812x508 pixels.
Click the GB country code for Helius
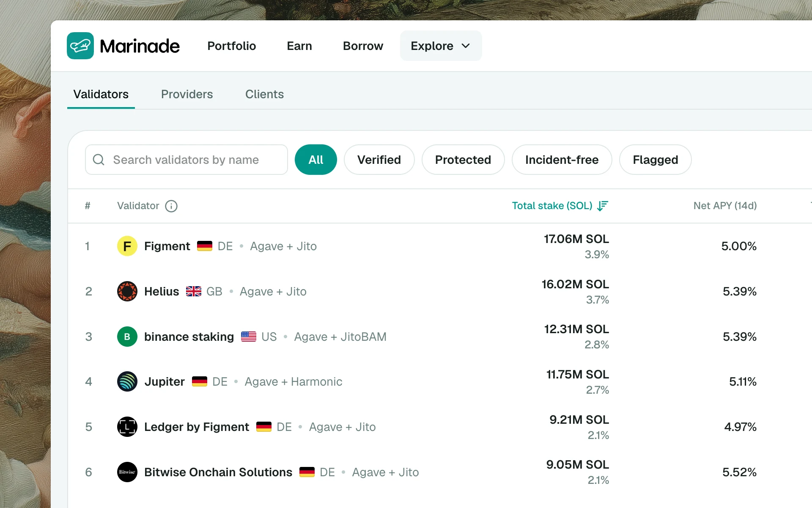click(x=214, y=291)
